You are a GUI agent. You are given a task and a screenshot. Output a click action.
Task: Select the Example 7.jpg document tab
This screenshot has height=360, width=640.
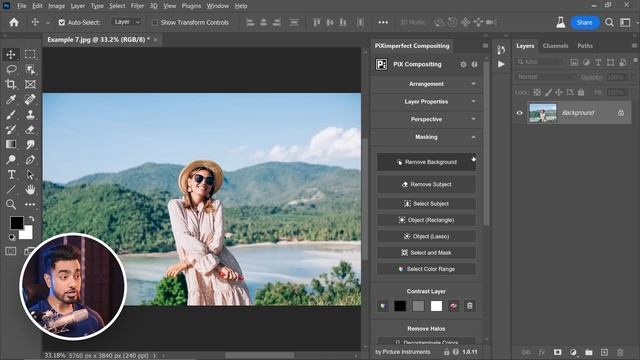[98, 40]
